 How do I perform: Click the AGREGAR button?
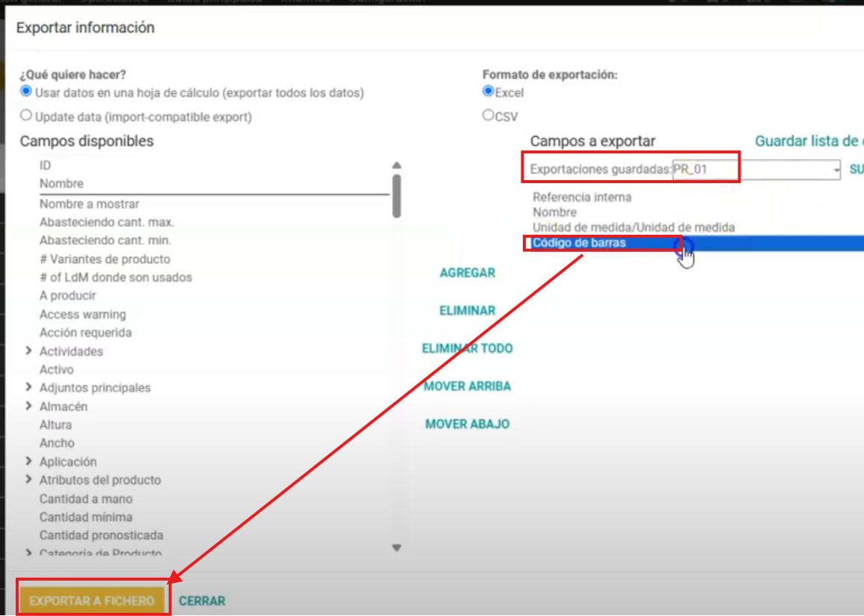467,273
